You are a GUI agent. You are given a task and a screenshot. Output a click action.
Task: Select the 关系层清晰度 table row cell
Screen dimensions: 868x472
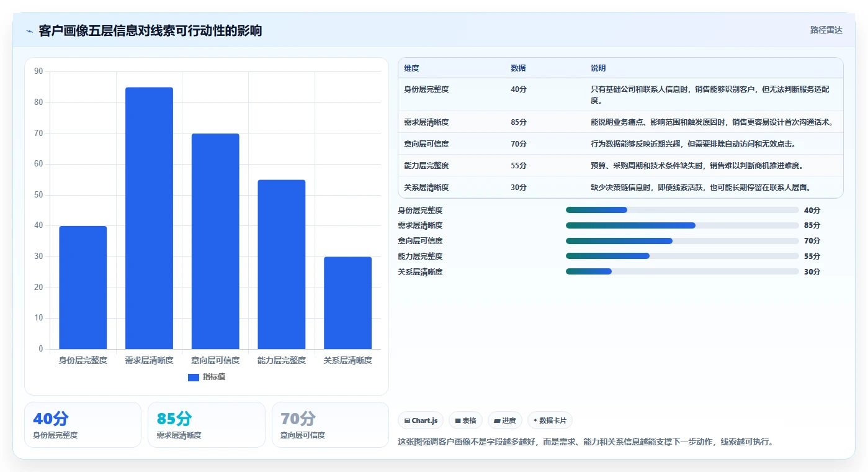(x=426, y=187)
